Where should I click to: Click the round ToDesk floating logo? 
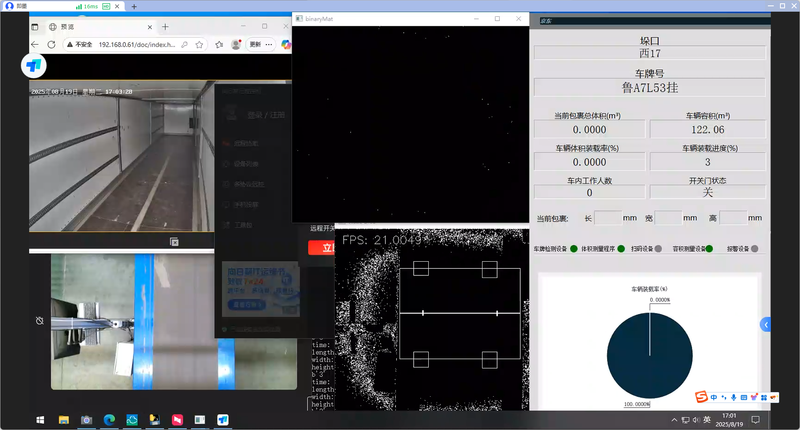pos(34,66)
